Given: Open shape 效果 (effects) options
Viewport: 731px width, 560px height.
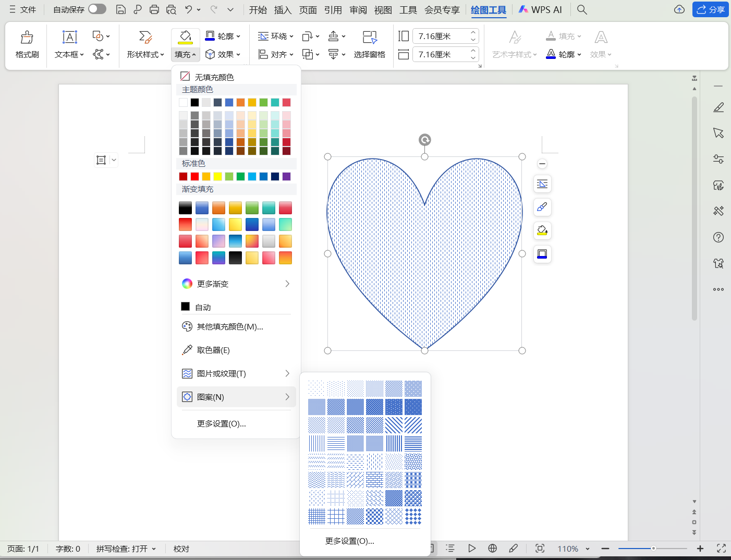Looking at the screenshot, I should tap(223, 54).
